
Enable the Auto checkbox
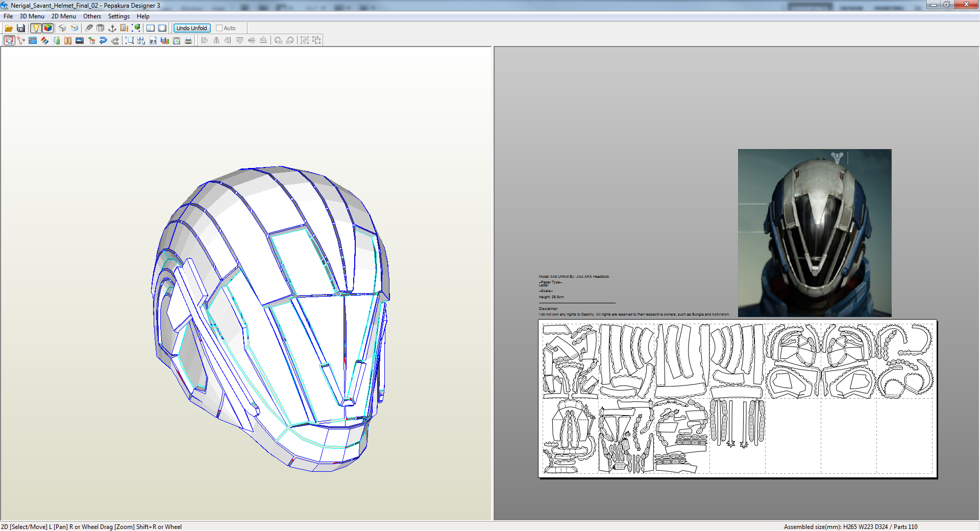[x=219, y=28]
